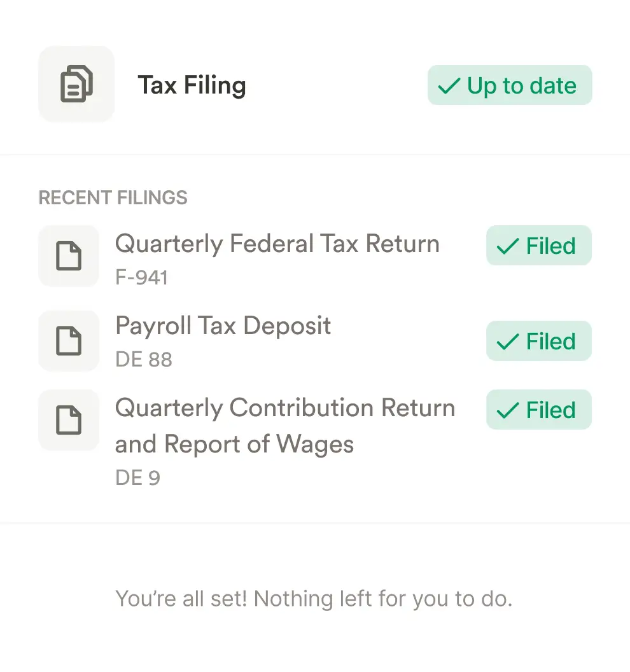
Task: Open the Quarterly Federal Tax Return filing
Action: point(277,244)
